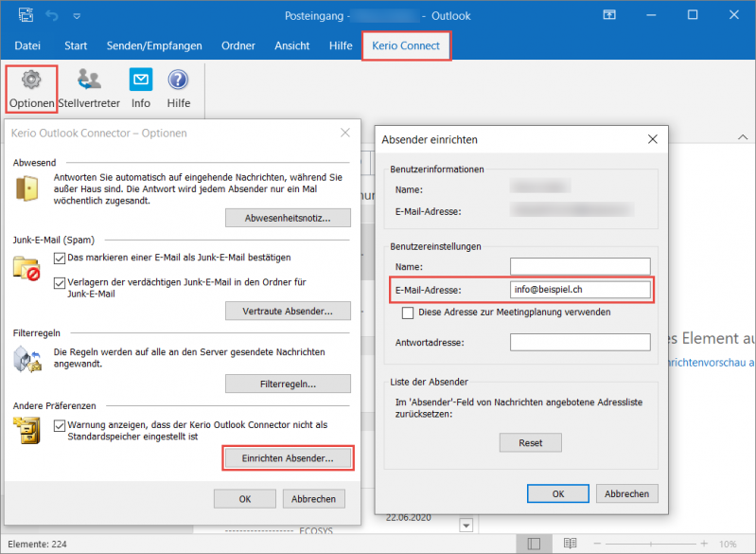Click the undo arrow in title bar

53,16
